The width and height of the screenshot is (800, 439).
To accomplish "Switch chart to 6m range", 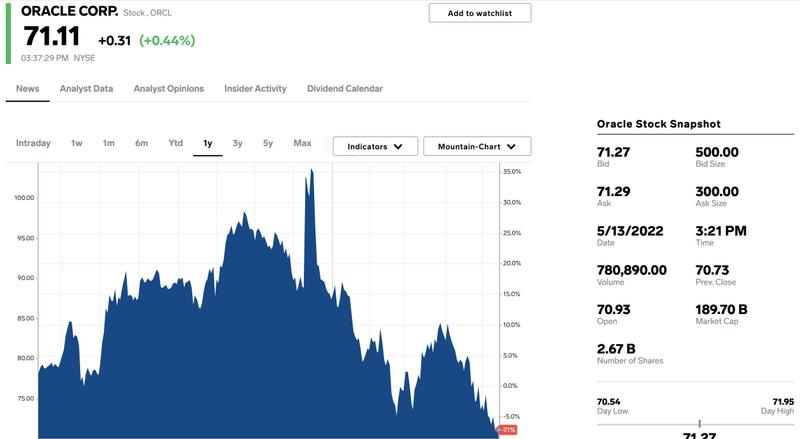I will point(141,143).
